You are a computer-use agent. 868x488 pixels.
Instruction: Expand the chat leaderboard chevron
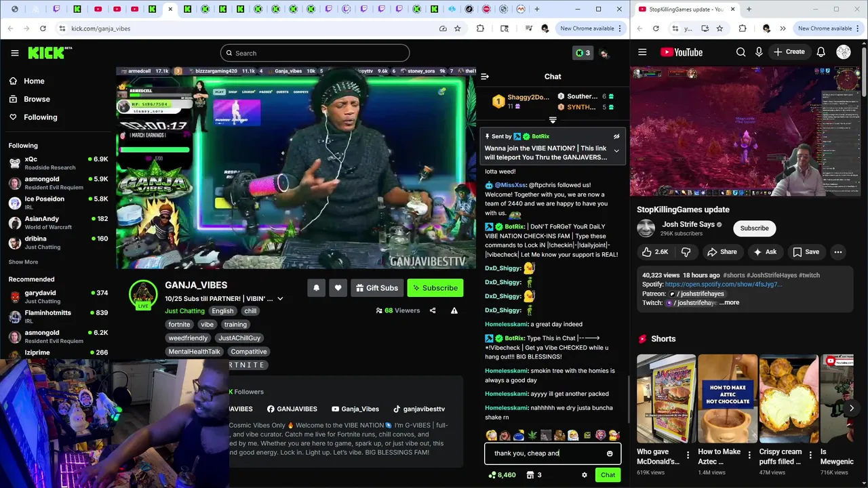pyautogui.click(x=553, y=120)
